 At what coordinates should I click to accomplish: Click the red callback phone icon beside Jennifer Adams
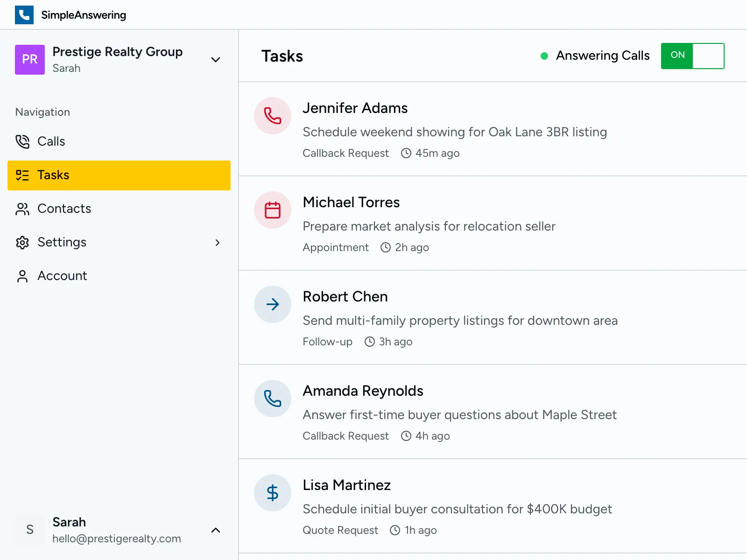point(272,116)
